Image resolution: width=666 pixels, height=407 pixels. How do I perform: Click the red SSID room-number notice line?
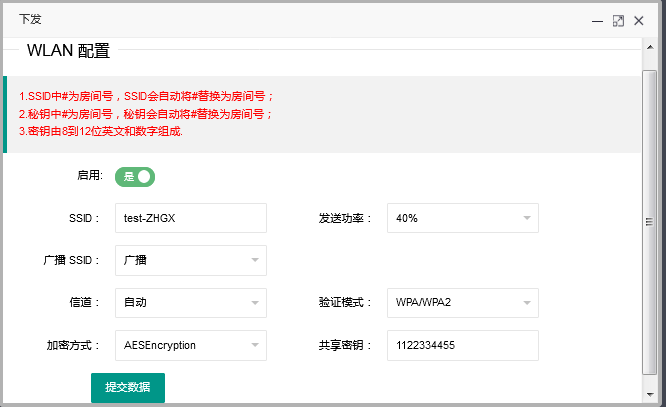tap(146, 96)
